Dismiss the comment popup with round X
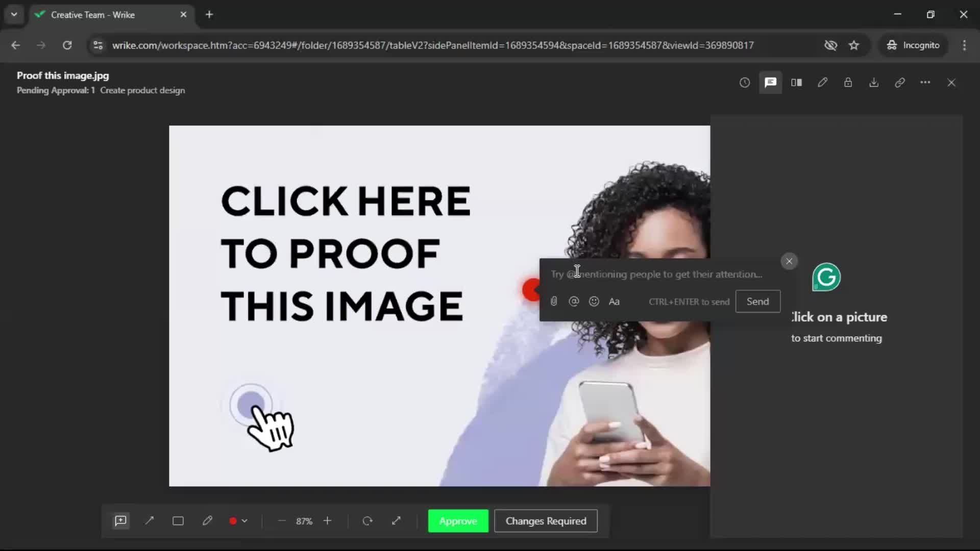This screenshot has width=980, height=551. (789, 261)
